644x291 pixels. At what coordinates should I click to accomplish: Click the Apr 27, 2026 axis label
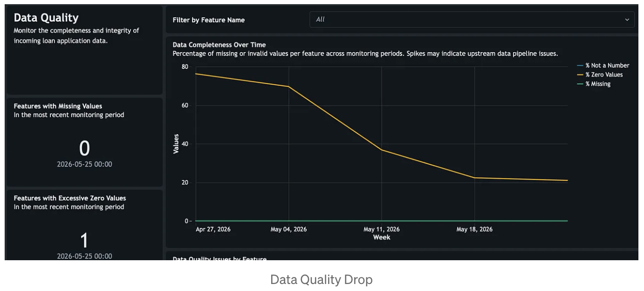(213, 229)
